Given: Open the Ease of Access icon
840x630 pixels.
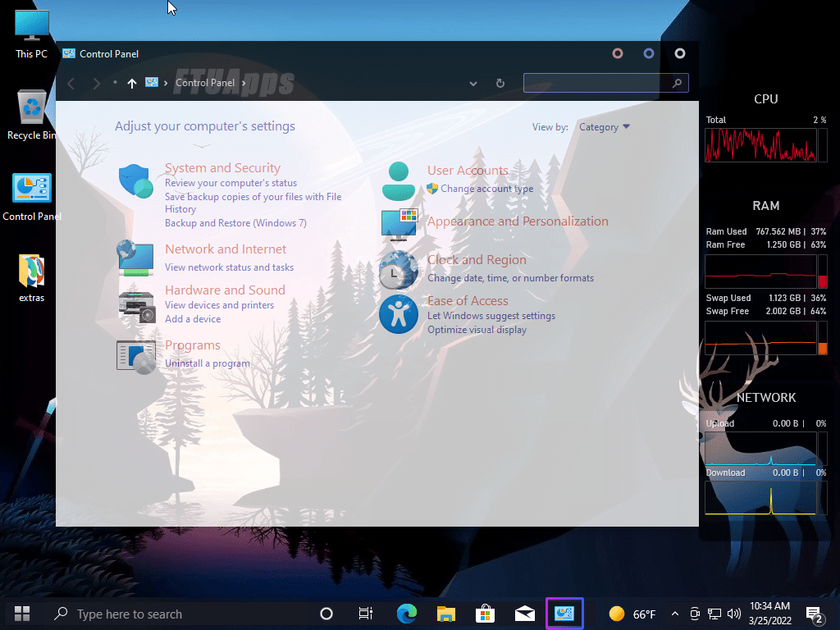Looking at the screenshot, I should [x=399, y=314].
